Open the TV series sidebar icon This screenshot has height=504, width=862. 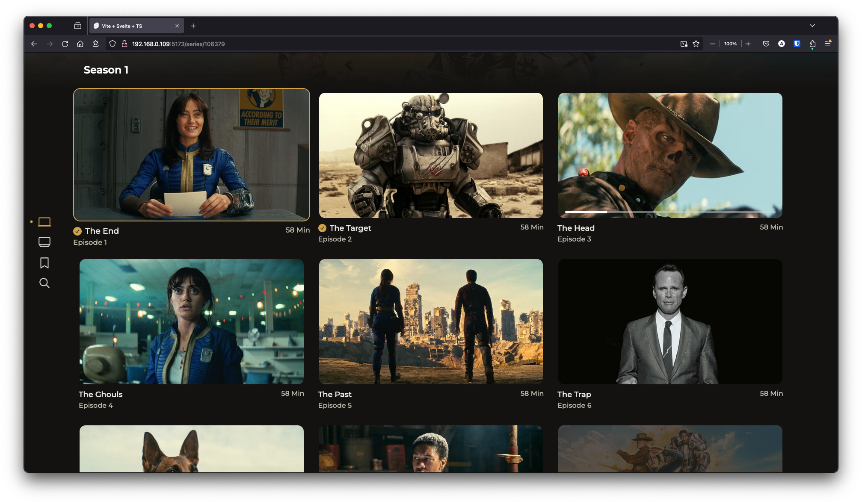point(44,242)
